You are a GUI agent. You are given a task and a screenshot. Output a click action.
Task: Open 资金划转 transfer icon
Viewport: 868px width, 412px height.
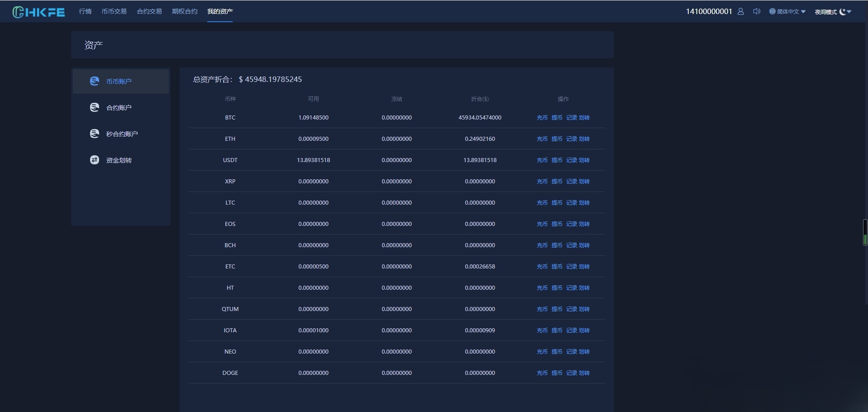tap(93, 160)
